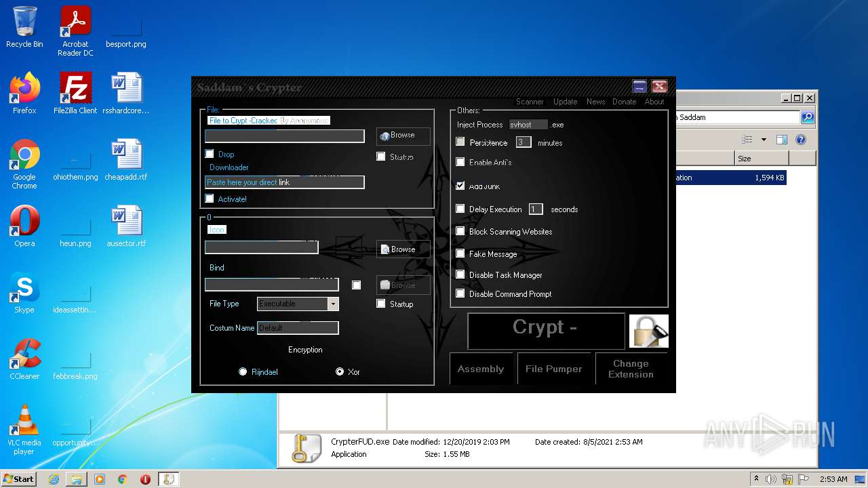Click the File Pumper button
The height and width of the screenshot is (488, 868).
pyautogui.click(x=553, y=369)
